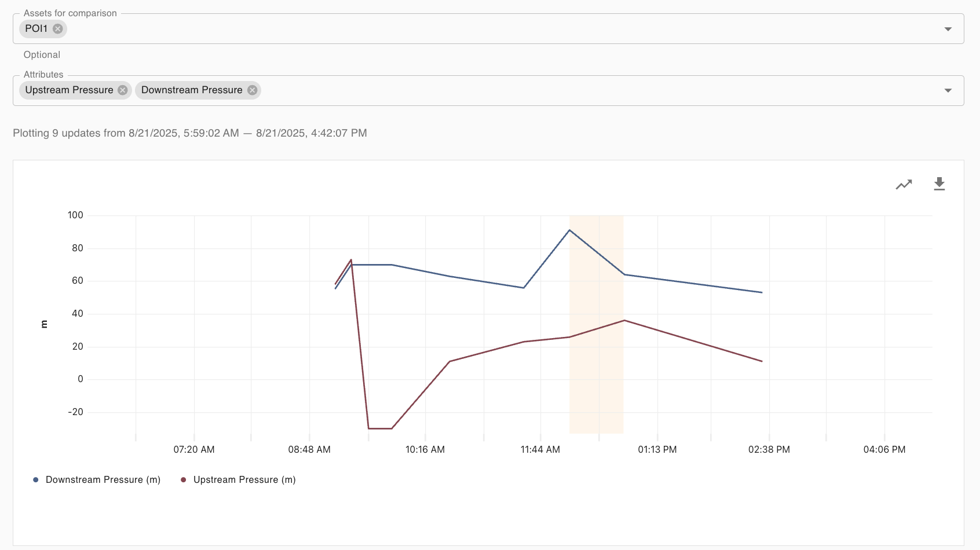Click the blue Downstream Pressure legend dot

point(36,480)
